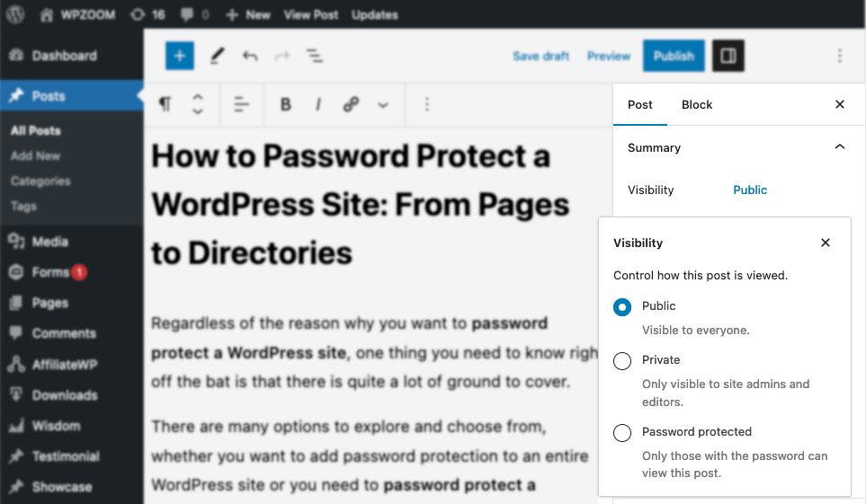This screenshot has height=504, width=866.
Task: Move block up with up arrow
Action: click(x=197, y=97)
